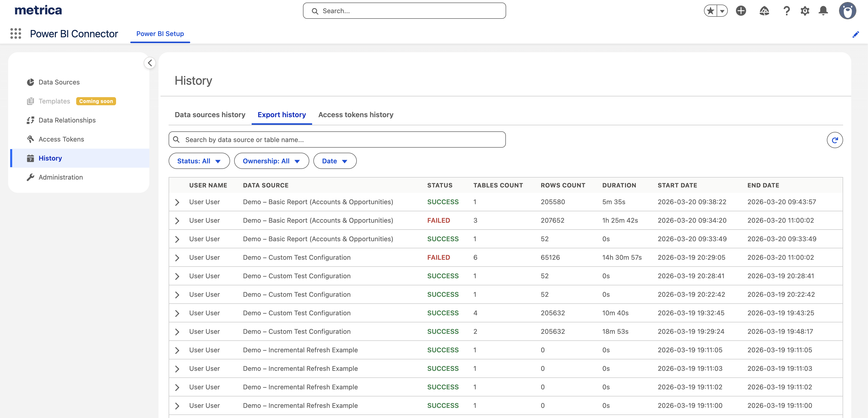Open the setup gear icon

[805, 11]
